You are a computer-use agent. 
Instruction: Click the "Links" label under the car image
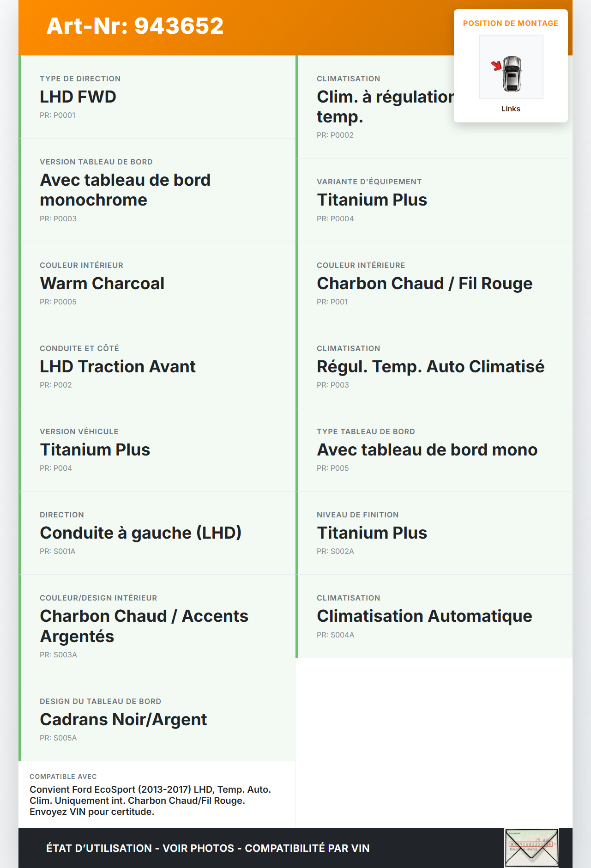(x=511, y=109)
